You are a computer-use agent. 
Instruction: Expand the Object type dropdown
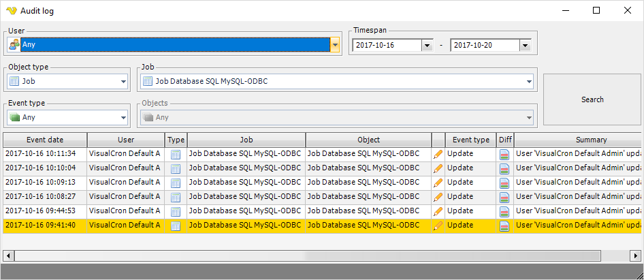pyautogui.click(x=123, y=82)
